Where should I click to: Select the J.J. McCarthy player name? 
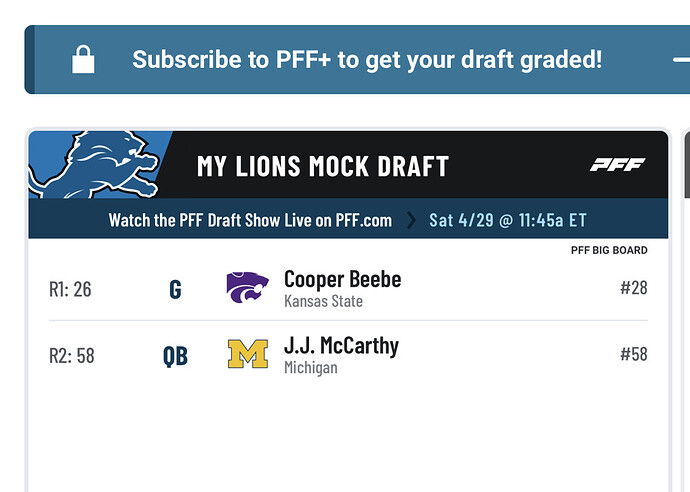(x=341, y=346)
